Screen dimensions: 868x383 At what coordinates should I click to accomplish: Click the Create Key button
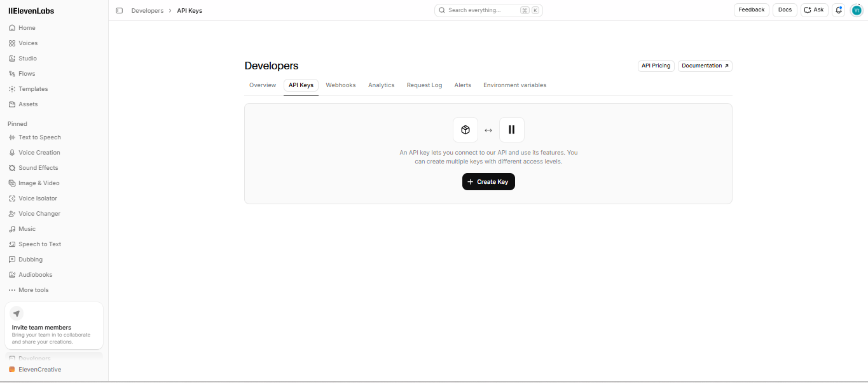click(x=488, y=182)
